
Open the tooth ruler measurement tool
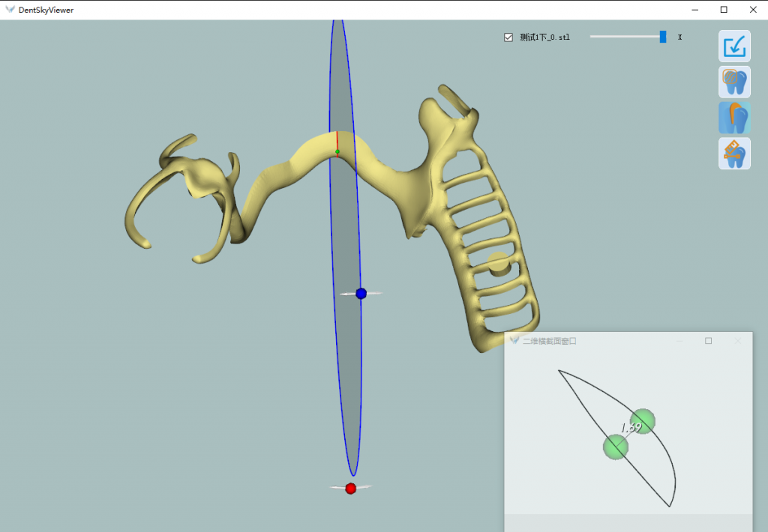(734, 153)
